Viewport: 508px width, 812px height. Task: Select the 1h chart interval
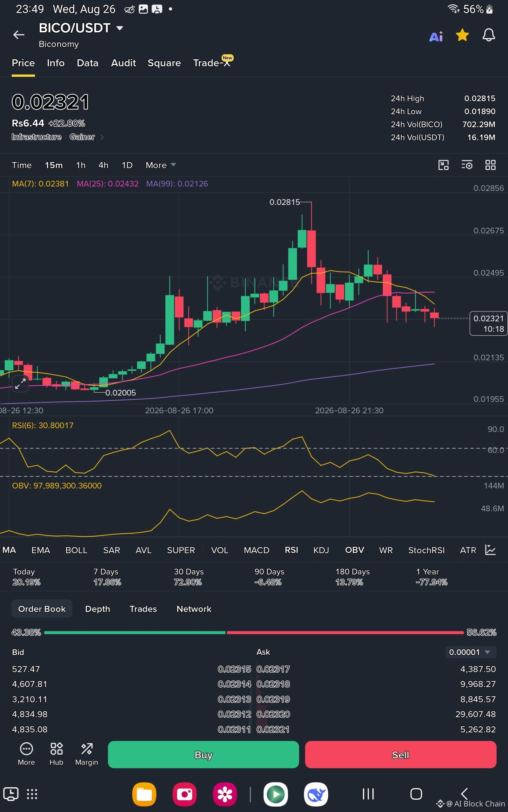81,165
